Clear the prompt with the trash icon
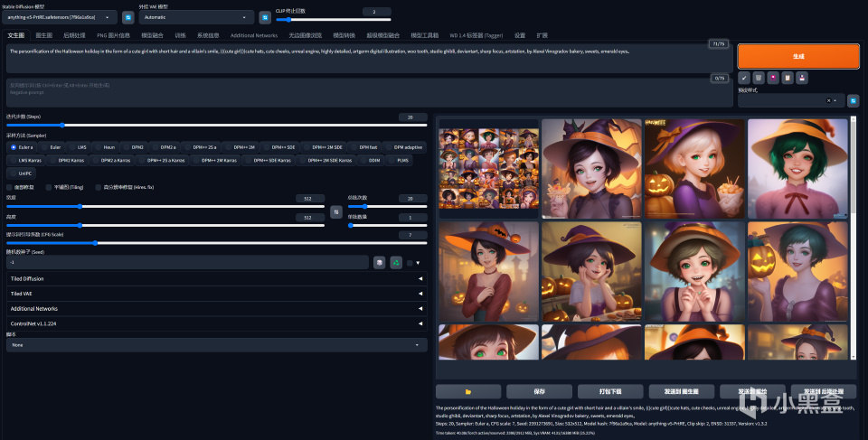Screen dimensions: 868x440 759,78
